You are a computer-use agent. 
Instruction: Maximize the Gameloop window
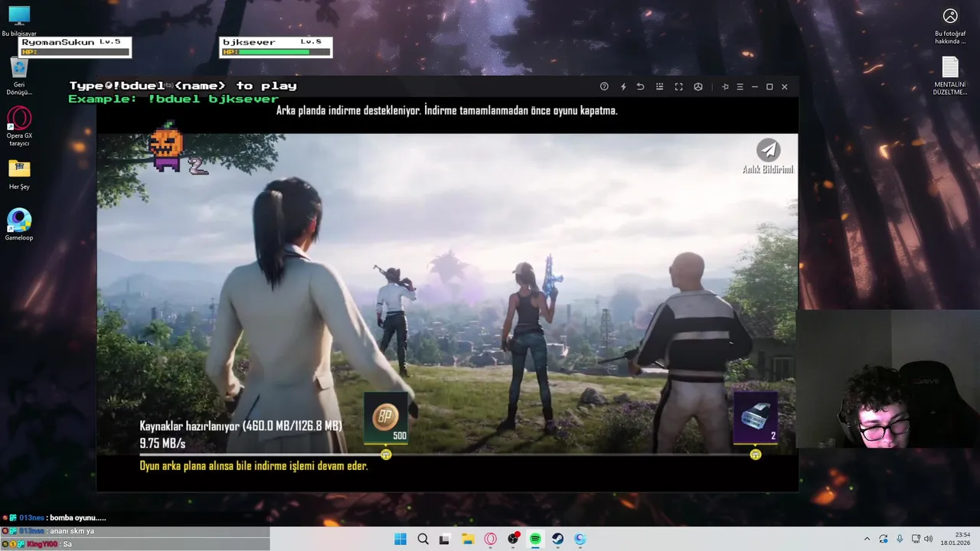coord(769,86)
